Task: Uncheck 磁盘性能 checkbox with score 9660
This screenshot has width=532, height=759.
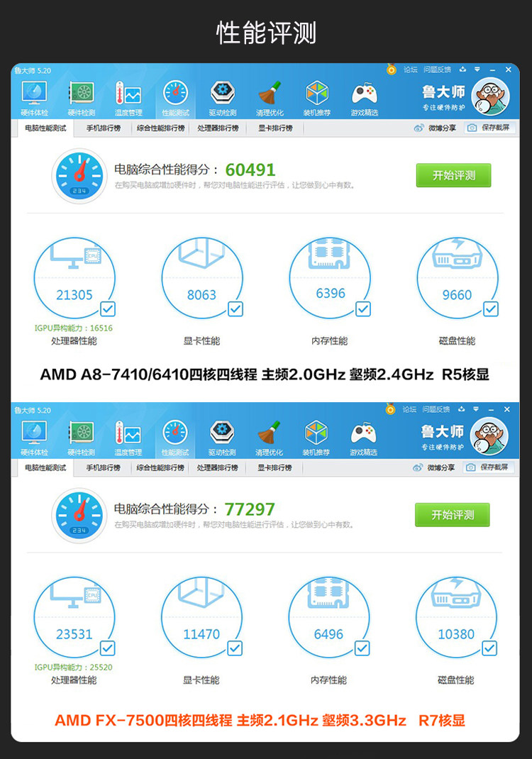Action: click(490, 309)
